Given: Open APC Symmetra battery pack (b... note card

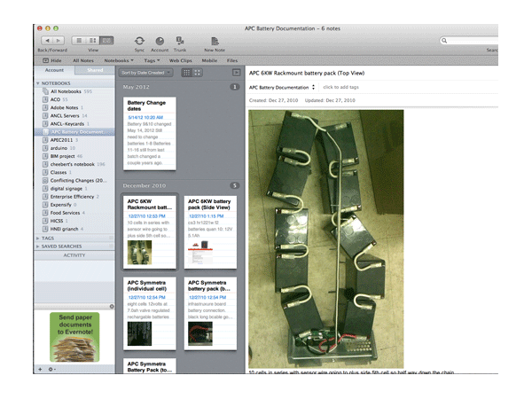Looking at the screenshot, I should (210, 314).
